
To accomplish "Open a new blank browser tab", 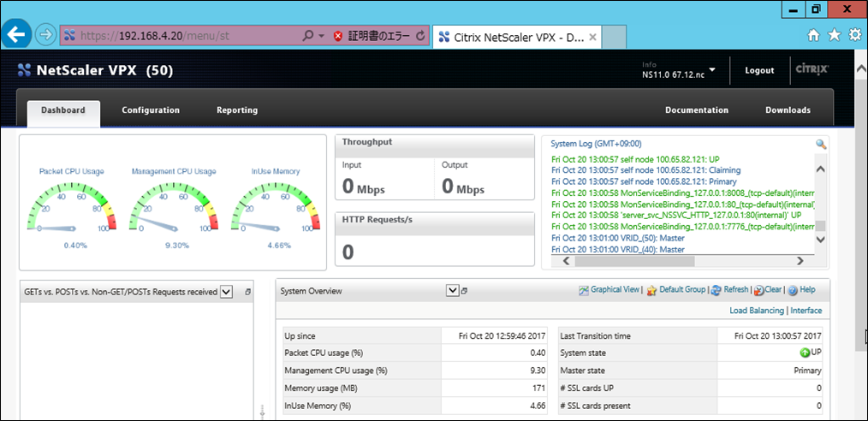I will point(614,37).
